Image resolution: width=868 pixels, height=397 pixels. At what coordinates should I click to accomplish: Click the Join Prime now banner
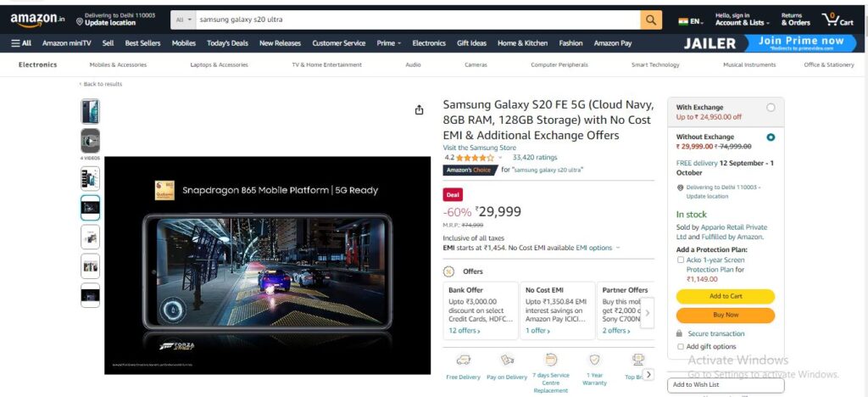point(801,43)
